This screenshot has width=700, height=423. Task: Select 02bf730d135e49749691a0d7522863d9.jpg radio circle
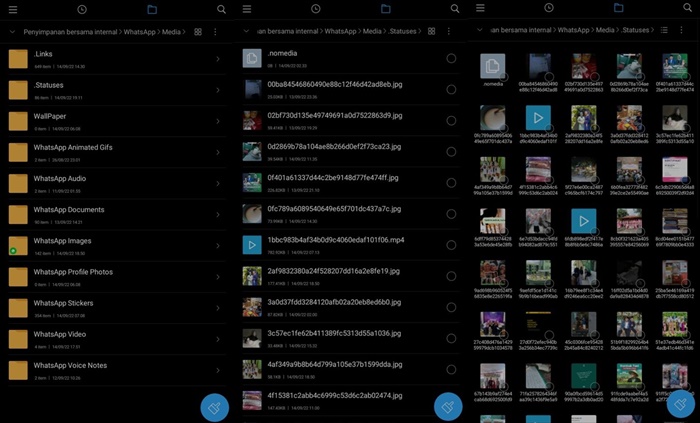451,120
